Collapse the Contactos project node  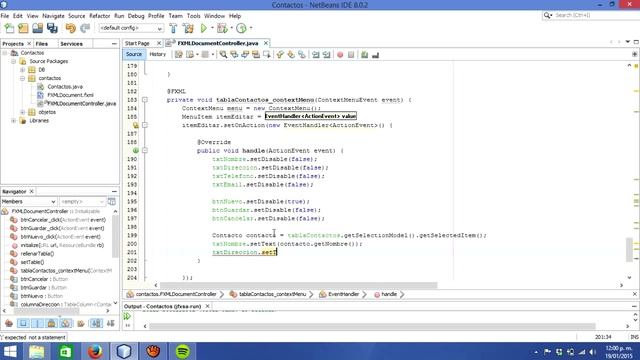point(4,53)
